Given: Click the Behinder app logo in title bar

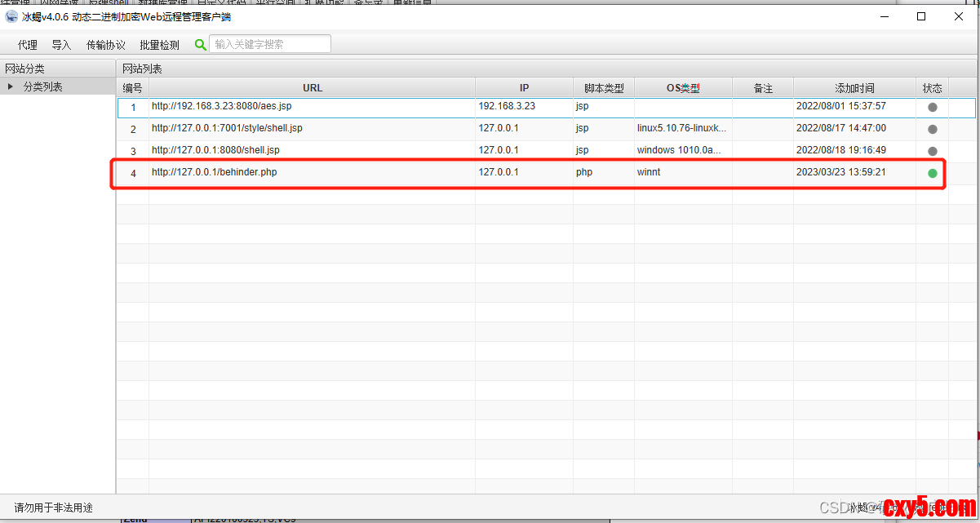Looking at the screenshot, I should (11, 17).
